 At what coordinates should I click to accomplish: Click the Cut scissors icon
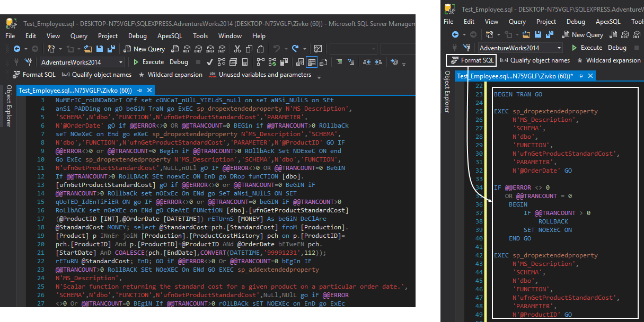238,49
